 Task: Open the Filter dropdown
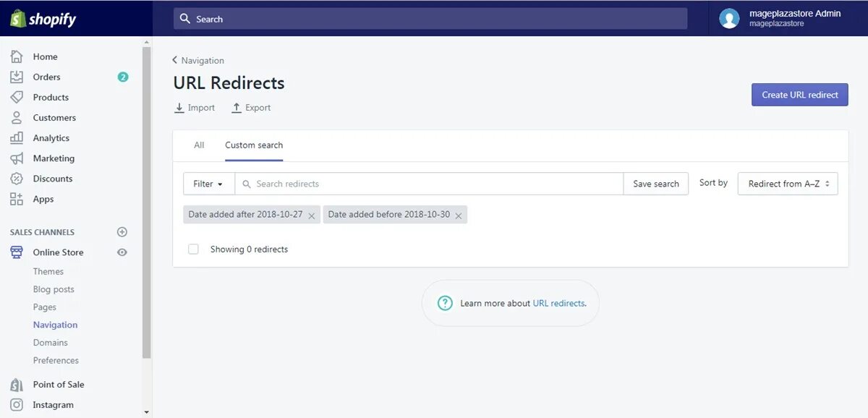pos(208,184)
